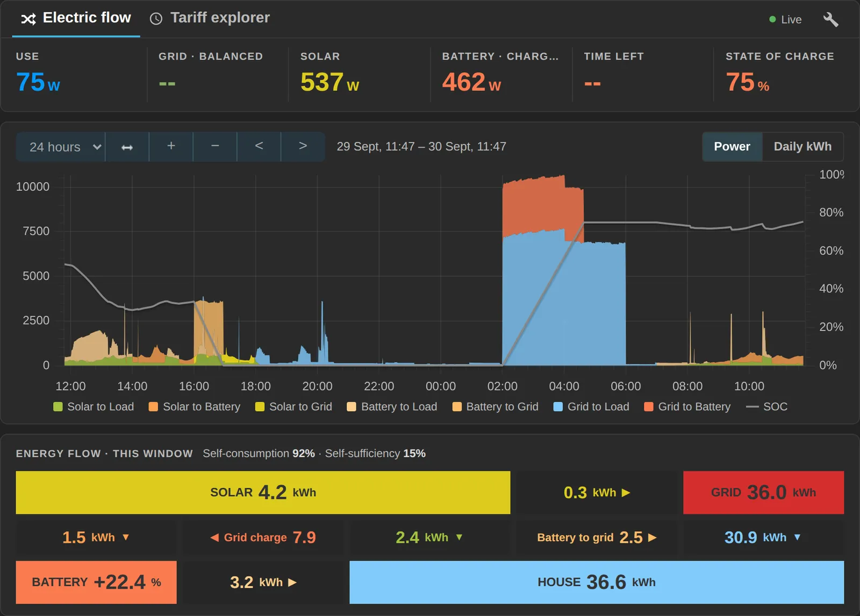
Task: Click the date range 29 Sept – 30 Sept text
Action: [x=421, y=147]
